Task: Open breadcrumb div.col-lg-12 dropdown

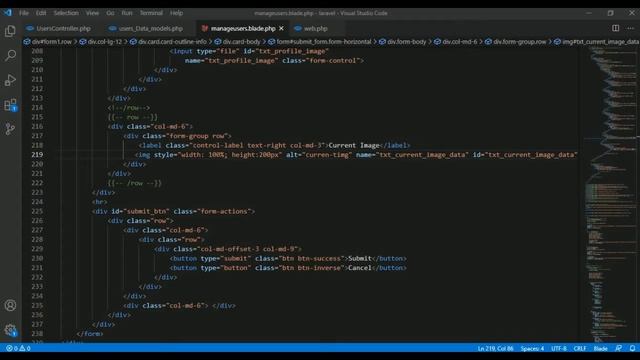Action: pos(100,42)
